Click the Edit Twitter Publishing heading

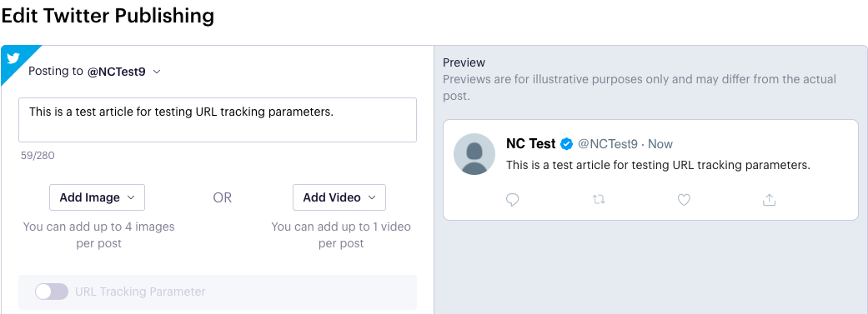click(108, 16)
